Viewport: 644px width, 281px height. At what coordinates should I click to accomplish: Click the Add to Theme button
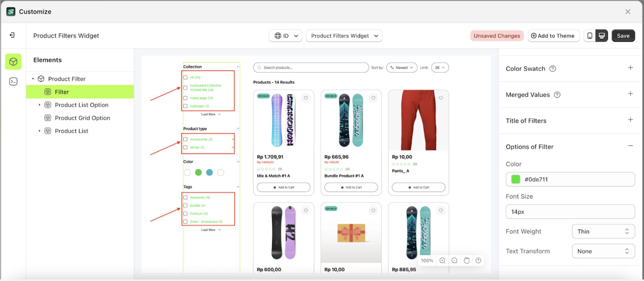tap(553, 36)
